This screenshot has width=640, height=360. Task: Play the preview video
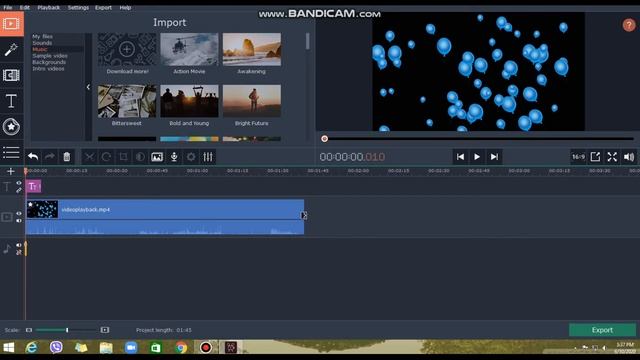tap(477, 157)
